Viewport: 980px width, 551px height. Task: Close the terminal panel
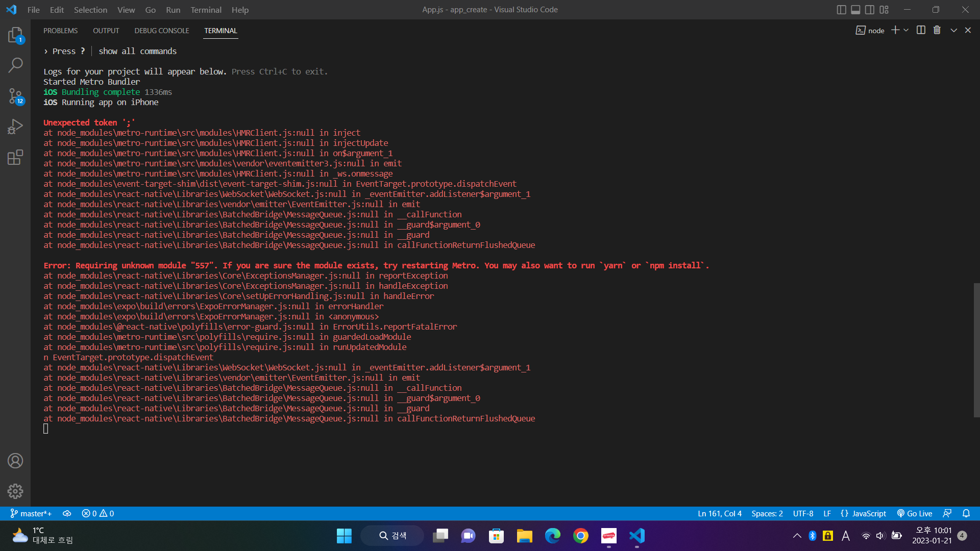click(968, 30)
